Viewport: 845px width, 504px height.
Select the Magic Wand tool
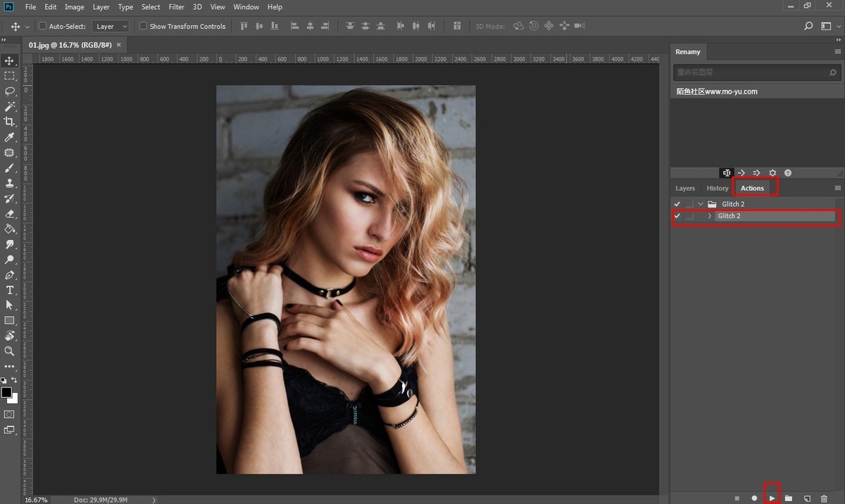tap(10, 106)
